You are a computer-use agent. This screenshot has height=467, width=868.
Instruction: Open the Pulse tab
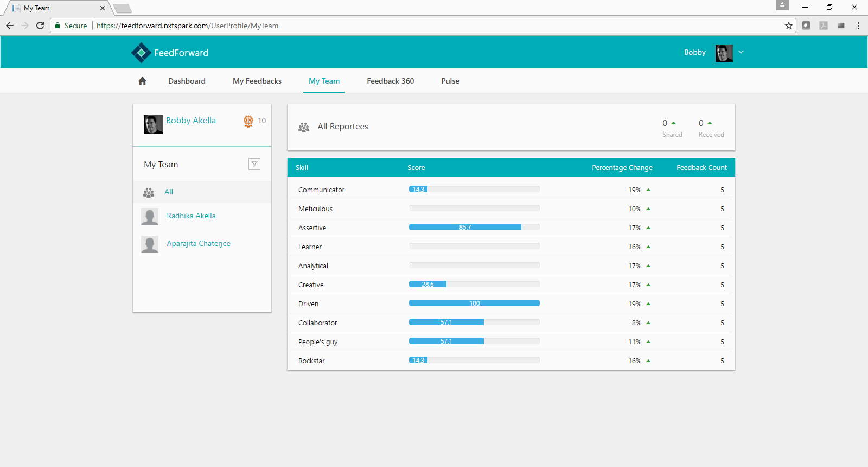tap(450, 81)
